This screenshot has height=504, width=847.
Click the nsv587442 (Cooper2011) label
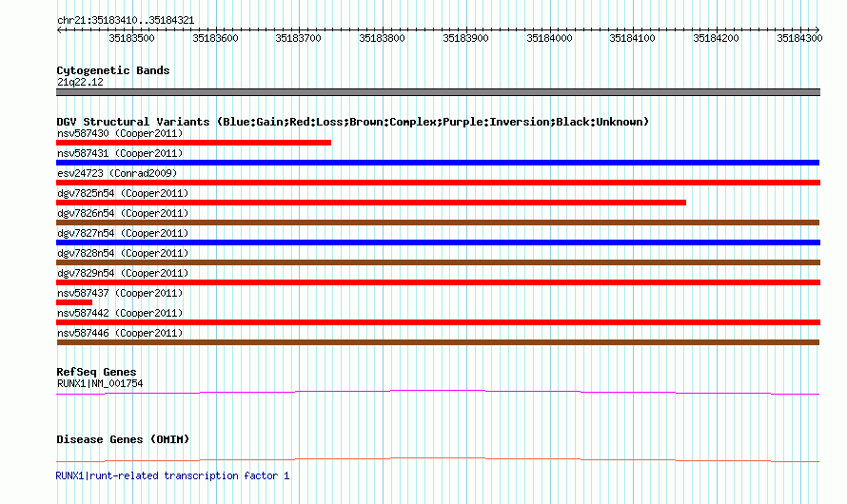[x=120, y=313]
